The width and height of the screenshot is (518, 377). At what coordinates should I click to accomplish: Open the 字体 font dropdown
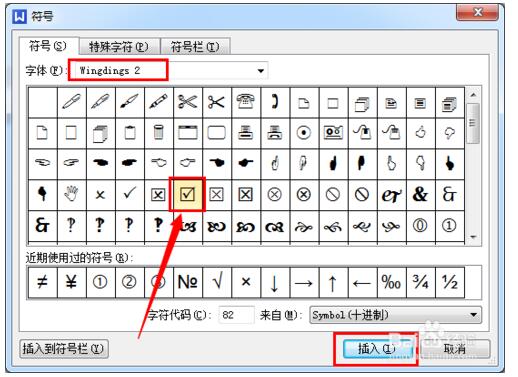(260, 71)
